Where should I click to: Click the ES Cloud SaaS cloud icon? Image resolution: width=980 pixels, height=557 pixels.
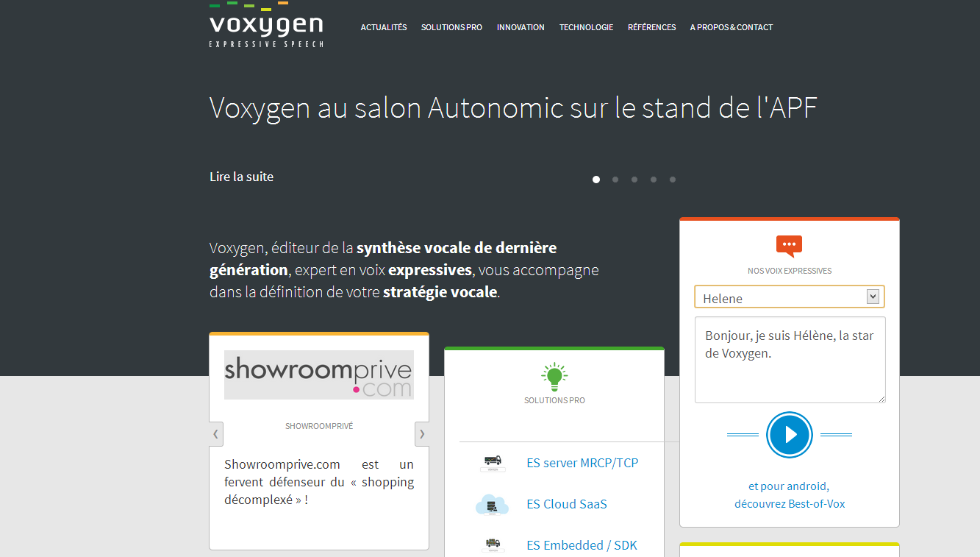tap(492, 505)
